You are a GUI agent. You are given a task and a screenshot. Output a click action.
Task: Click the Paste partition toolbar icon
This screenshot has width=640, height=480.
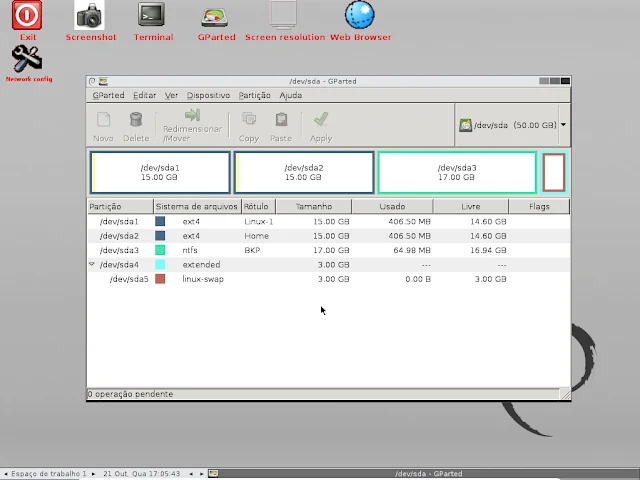[281, 120]
